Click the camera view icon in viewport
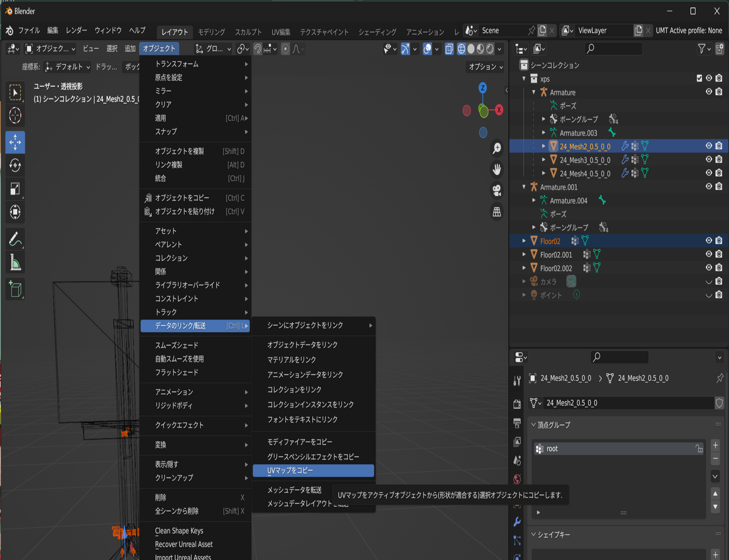The width and height of the screenshot is (729, 560). click(497, 190)
